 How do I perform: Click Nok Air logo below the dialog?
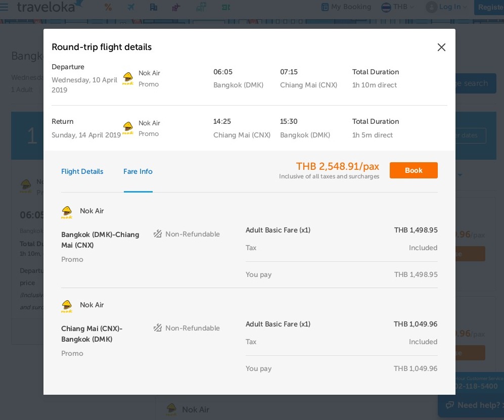point(172,409)
